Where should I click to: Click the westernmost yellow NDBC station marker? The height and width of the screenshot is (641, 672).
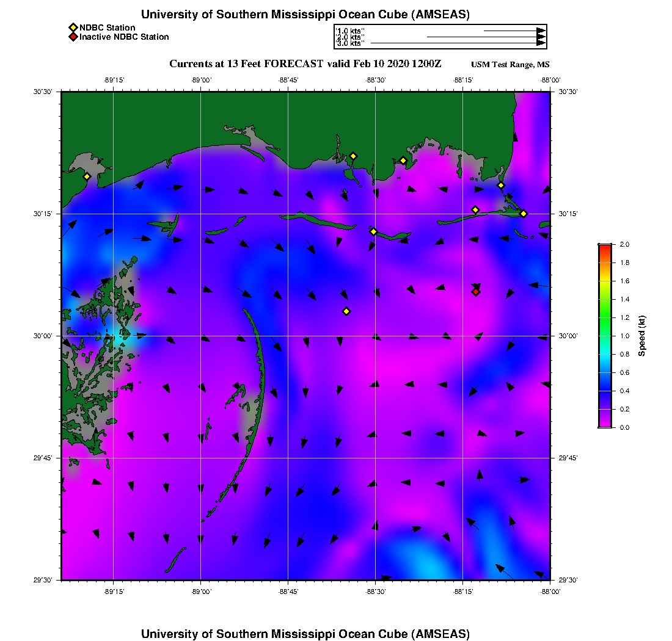[x=87, y=176]
